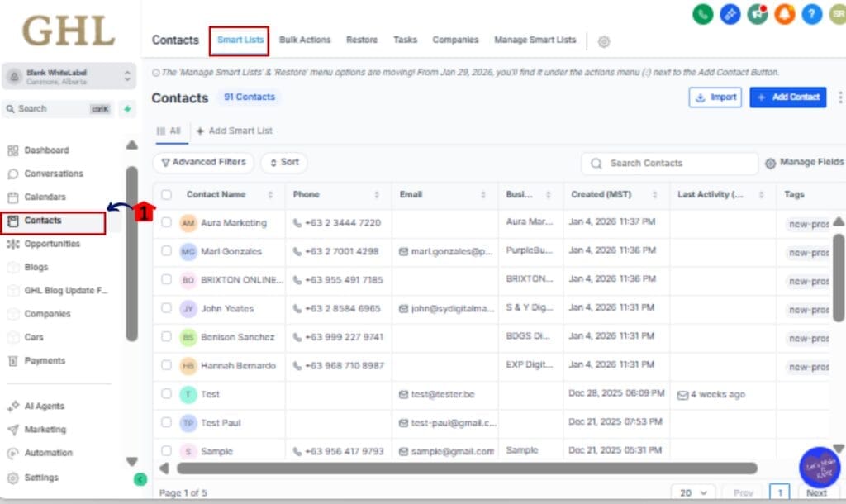Click the blue help question mark icon
This screenshot has width=846, height=504.
point(811,14)
